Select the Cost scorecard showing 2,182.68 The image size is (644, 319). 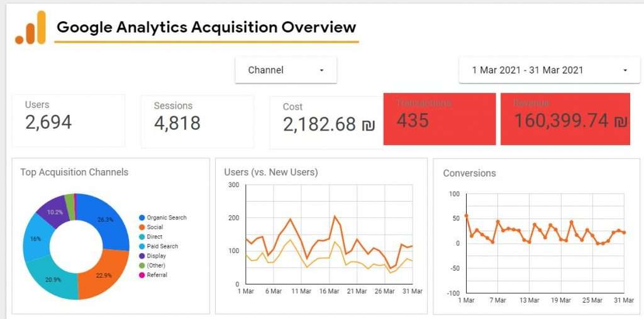point(326,122)
